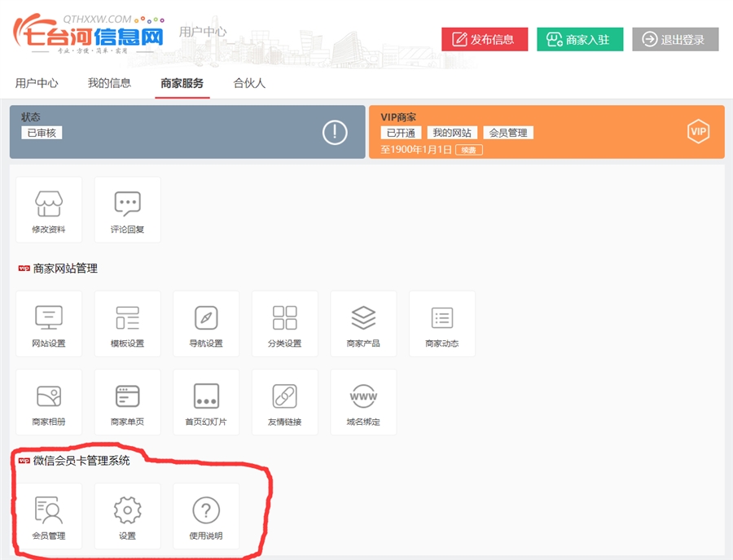Open 模板设置 layout icon

[x=127, y=317]
